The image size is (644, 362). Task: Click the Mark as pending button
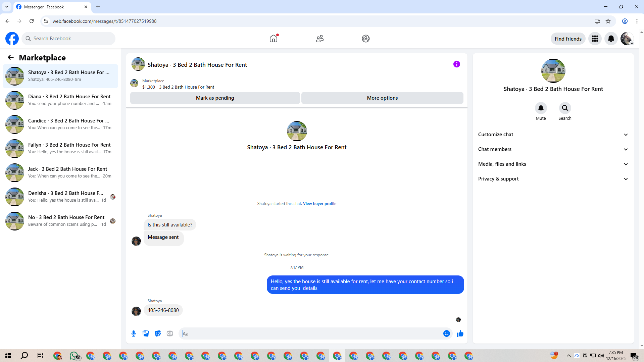(215, 98)
